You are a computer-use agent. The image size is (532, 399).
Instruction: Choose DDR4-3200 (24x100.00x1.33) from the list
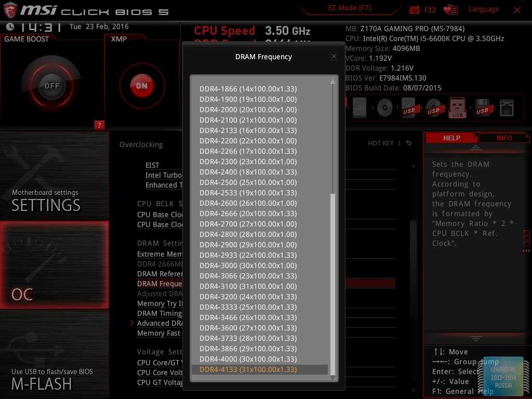(248, 297)
